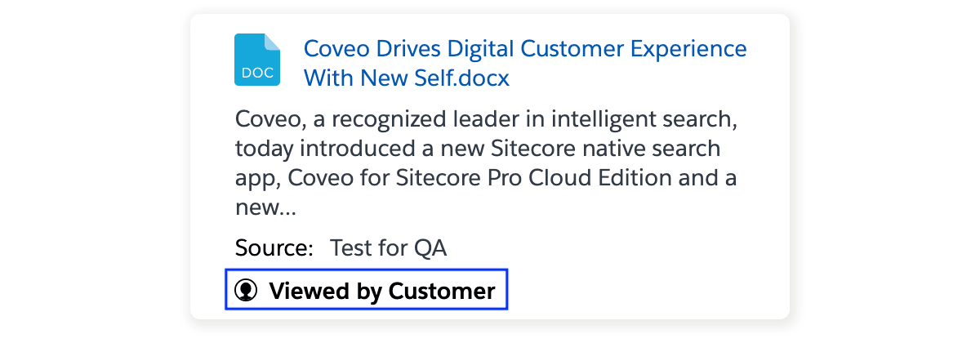
Task: Click the person icon beside Viewed by Customer
Action: click(x=246, y=290)
